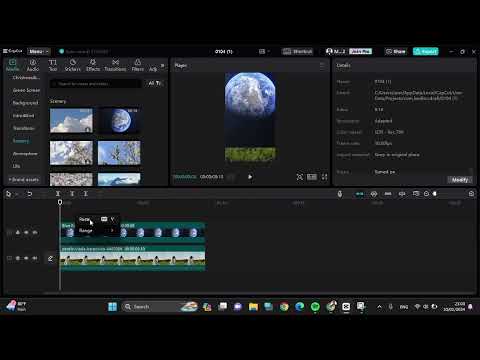Select the Scenery category
Screen dimensions: 480x360
(x=21, y=141)
